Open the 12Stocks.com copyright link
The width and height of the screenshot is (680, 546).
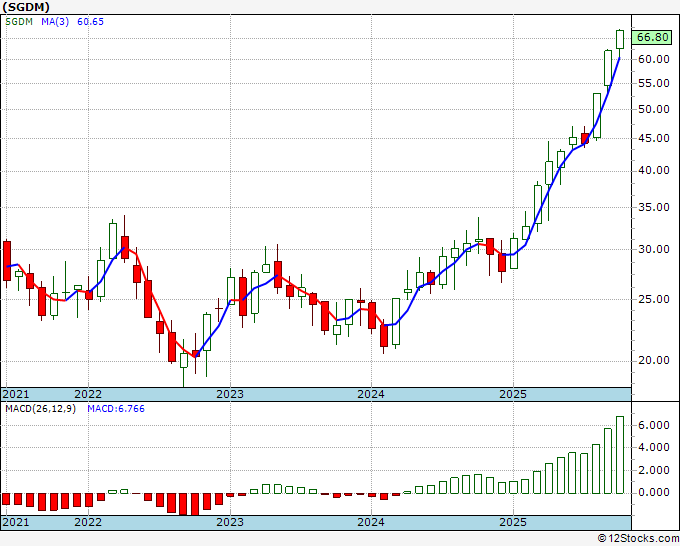point(638,539)
